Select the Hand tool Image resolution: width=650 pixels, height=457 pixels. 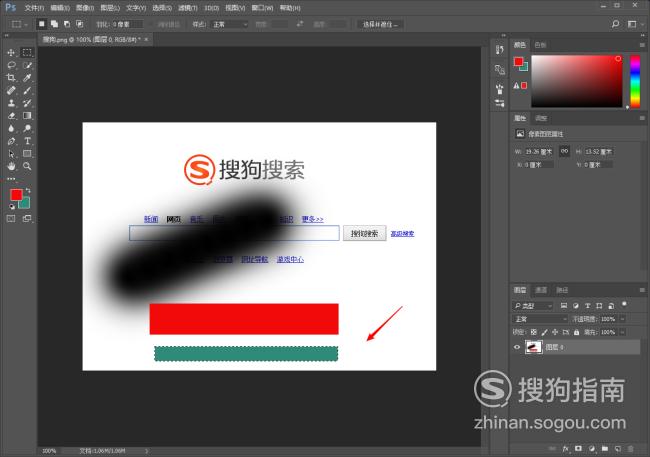click(11, 166)
